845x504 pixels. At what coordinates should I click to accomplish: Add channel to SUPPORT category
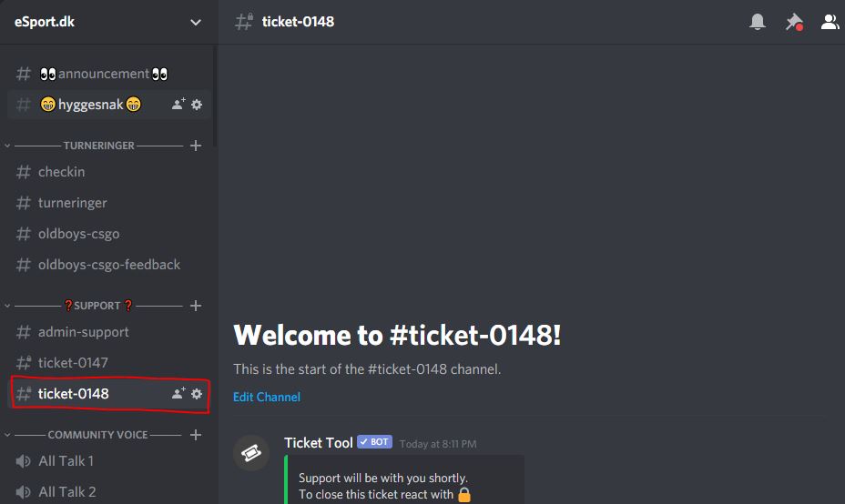(x=196, y=306)
